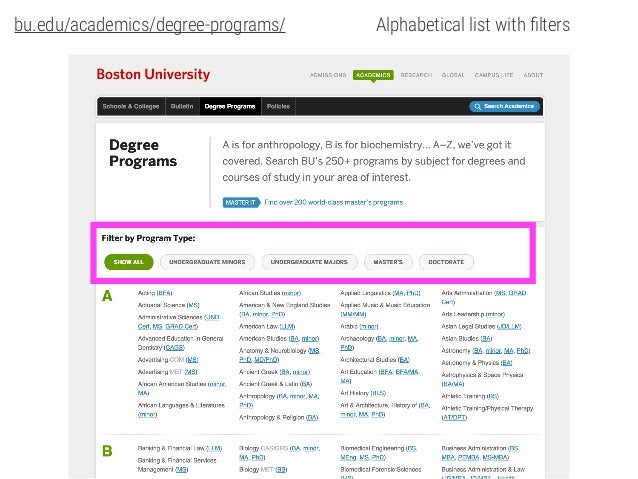Screen dimensions: 638x479
Task: Open African Languages & Literatures minor link
Action: [x=147, y=414]
